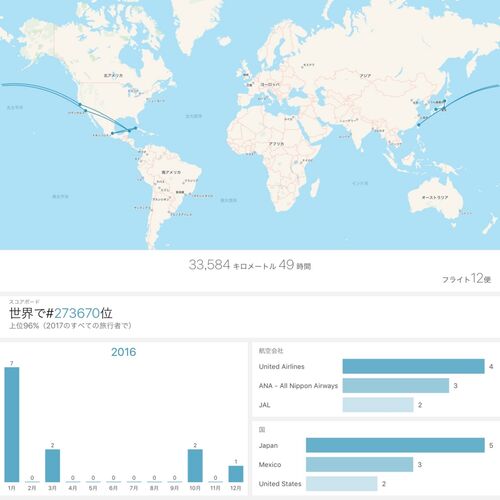Click the スコアボード section heading
This screenshot has width=500, height=500.
point(24,302)
